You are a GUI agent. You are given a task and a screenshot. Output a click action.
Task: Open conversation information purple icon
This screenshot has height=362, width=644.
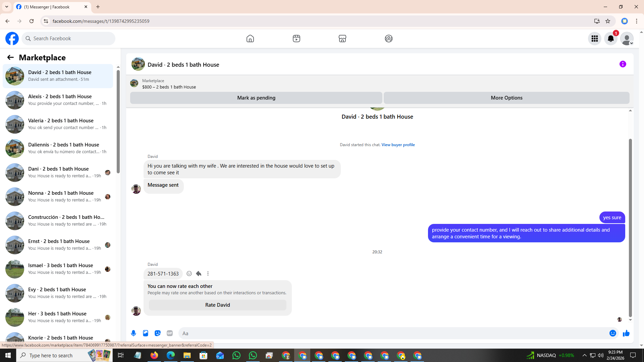click(623, 64)
